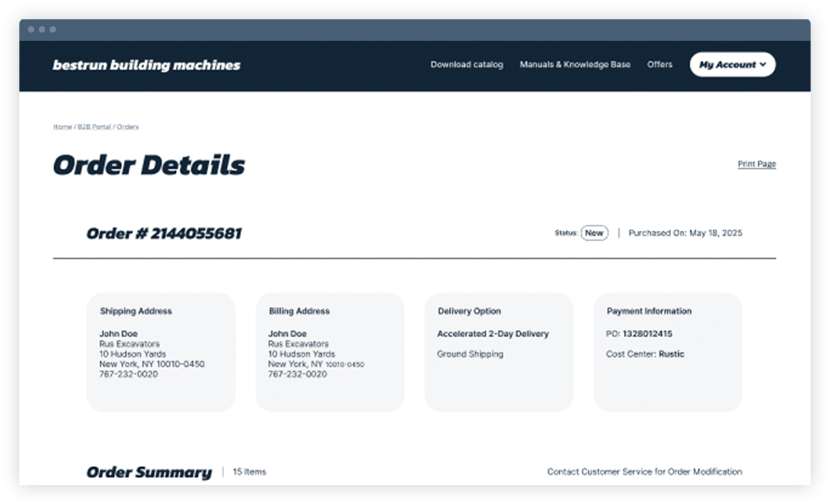Select Purchased On: May 18, 2025 text
Screen dimensions: 830x504
click(686, 233)
